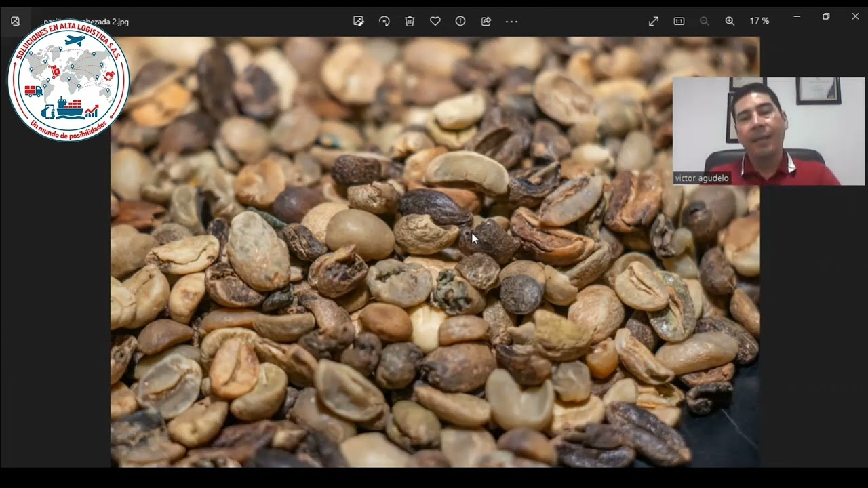868x488 pixels.
Task: Zoom out with the minus magnifier
Action: (x=705, y=21)
